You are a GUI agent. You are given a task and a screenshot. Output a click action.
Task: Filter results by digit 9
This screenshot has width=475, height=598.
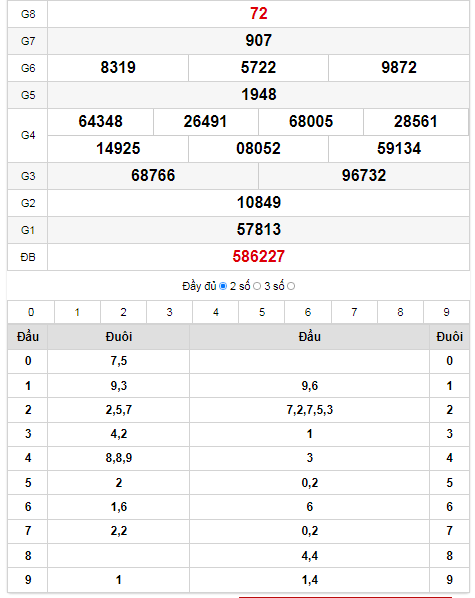(447, 312)
